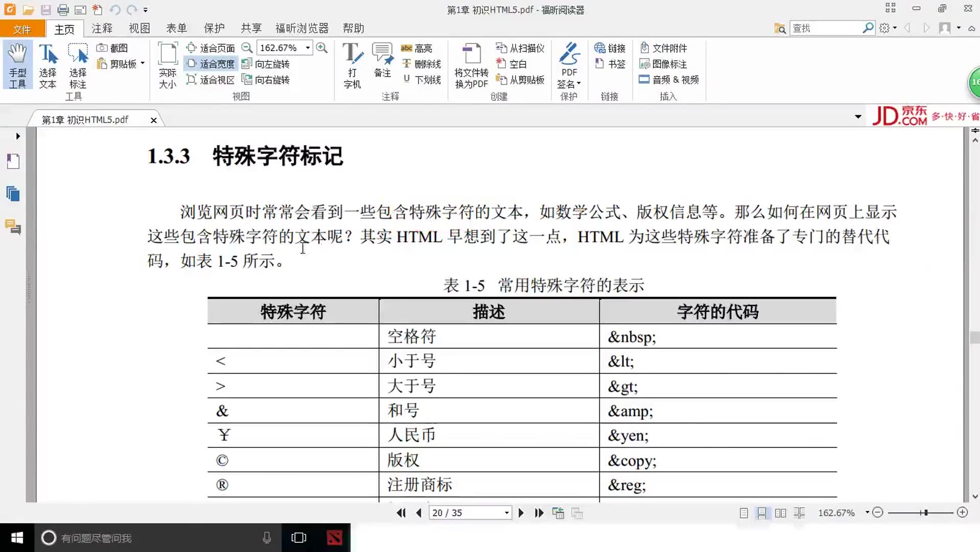Jump to the last page
The height and width of the screenshot is (552, 980).
539,513
